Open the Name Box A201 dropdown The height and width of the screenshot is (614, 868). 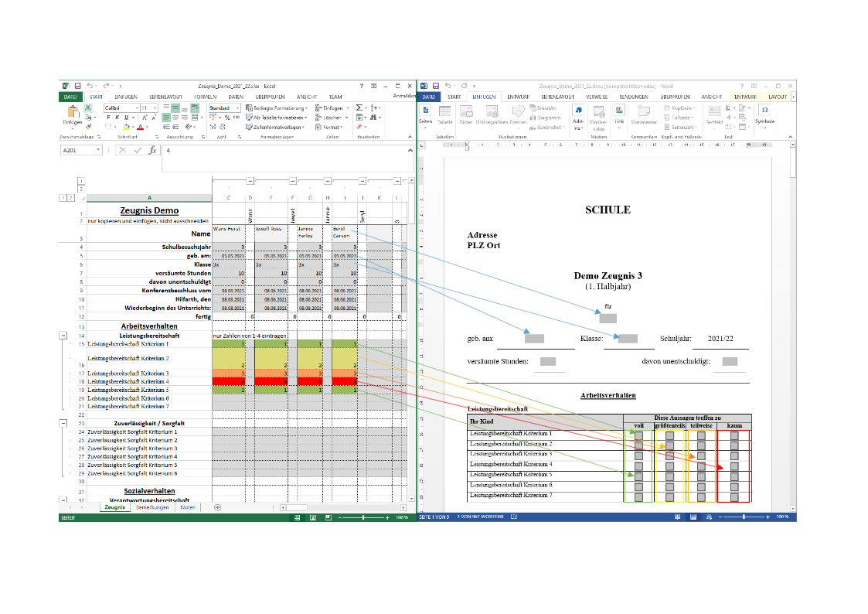[x=98, y=150]
